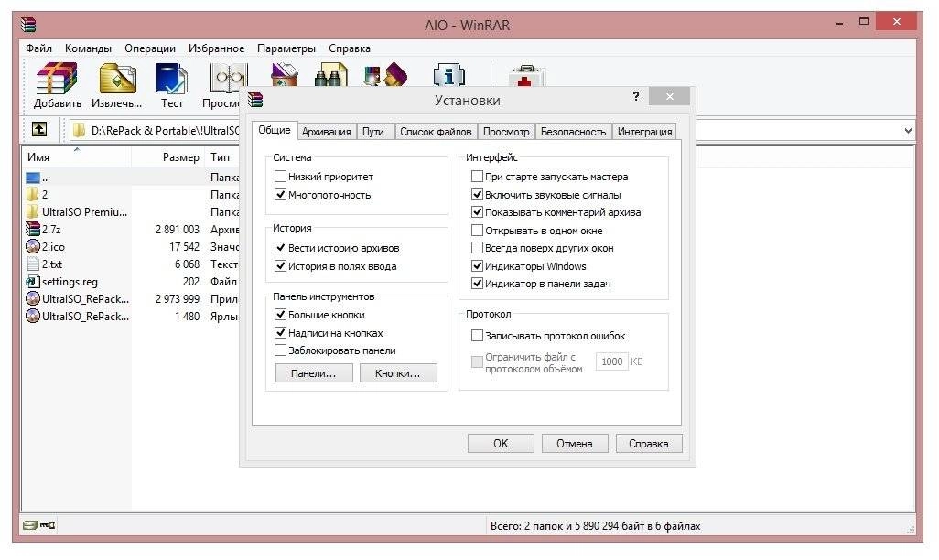Open the Список файлов tab
This screenshot has width=939, height=560.
tap(436, 131)
